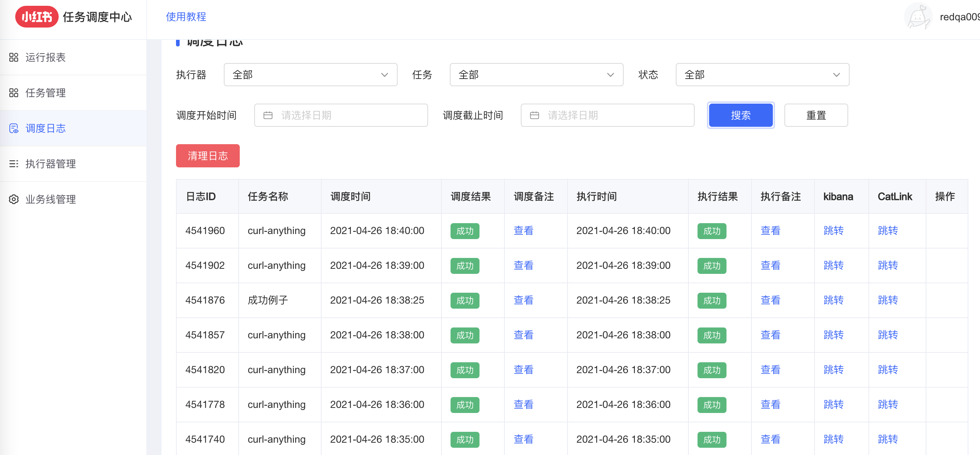The image size is (980, 455).
Task: Click the 任务管理 grid icon in the sidebar
Action: [x=14, y=93]
